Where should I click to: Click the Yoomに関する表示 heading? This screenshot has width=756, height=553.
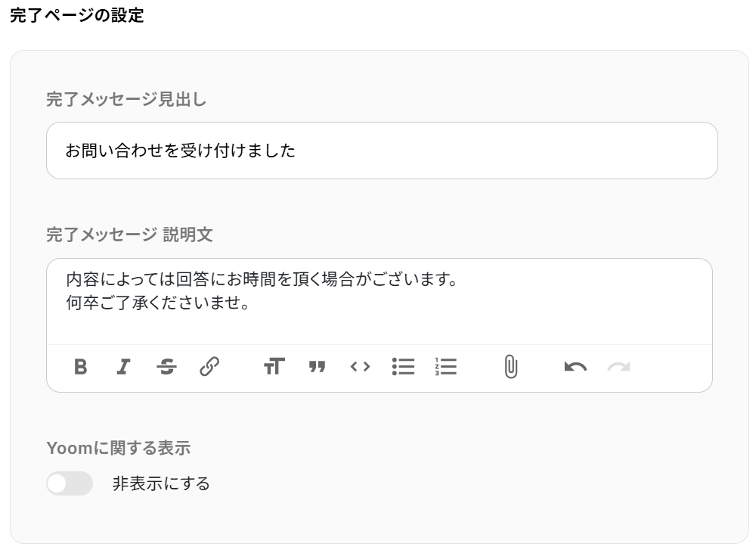[x=118, y=448]
